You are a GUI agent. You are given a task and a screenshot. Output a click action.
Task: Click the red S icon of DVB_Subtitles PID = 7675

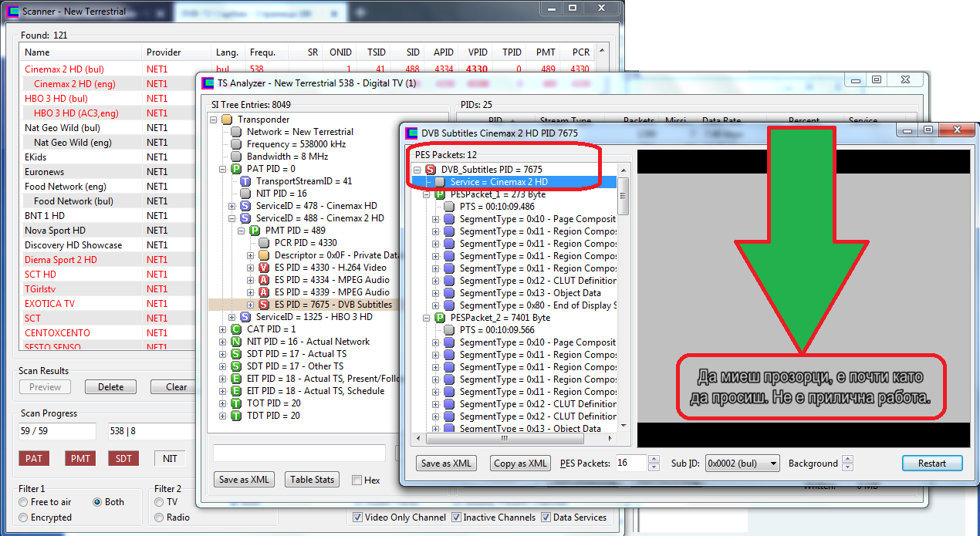431,170
